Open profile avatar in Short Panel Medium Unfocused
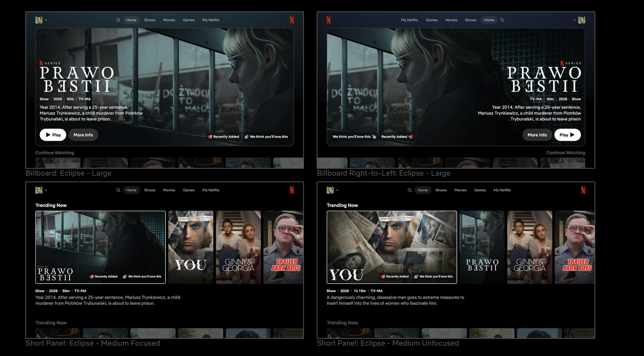644x356 pixels. pos(330,190)
